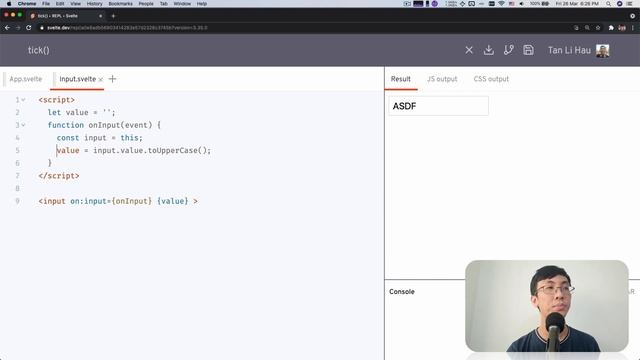Click the opening <script> tag

[57, 100]
